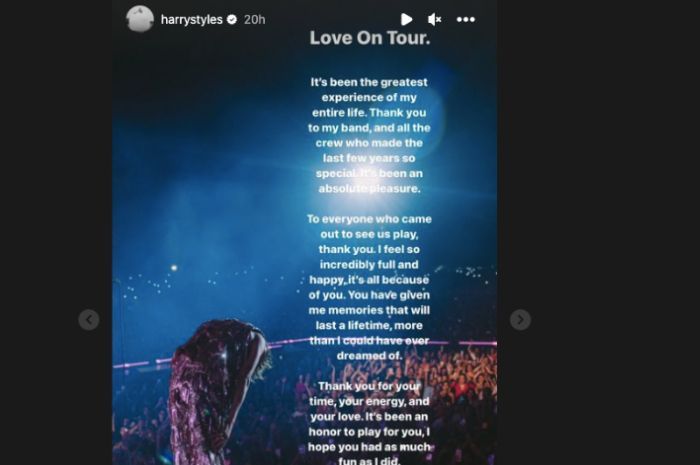Click the paragraph starting "To everyone who came"
Viewport: 700px width, 465px height.
click(x=369, y=287)
